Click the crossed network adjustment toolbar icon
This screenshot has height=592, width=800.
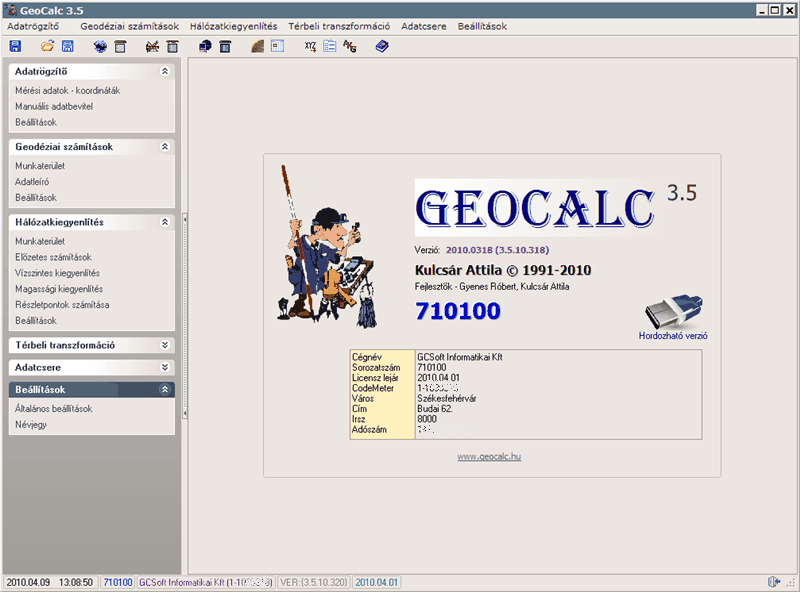(152, 46)
